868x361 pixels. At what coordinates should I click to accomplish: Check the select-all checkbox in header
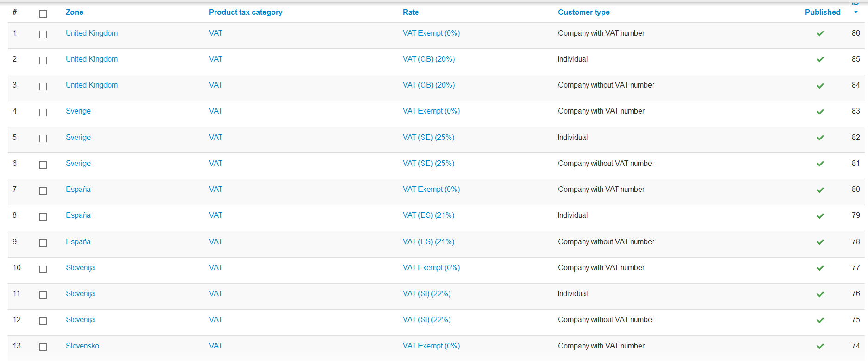[43, 14]
